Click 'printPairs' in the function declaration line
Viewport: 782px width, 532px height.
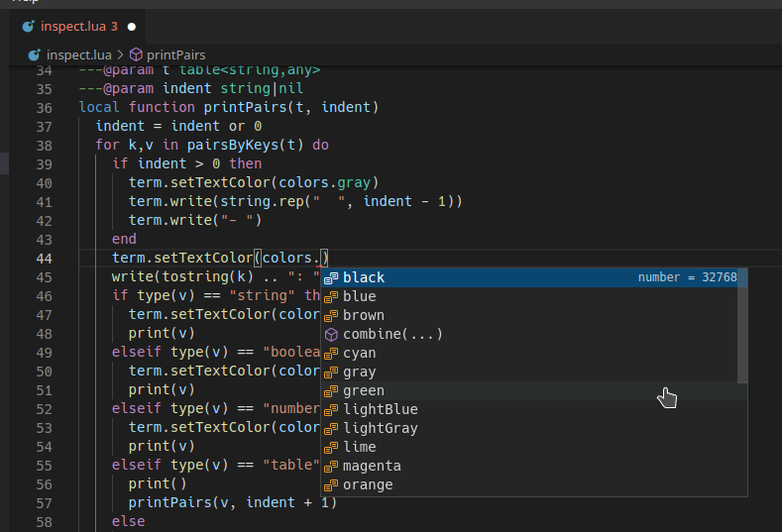(x=246, y=108)
